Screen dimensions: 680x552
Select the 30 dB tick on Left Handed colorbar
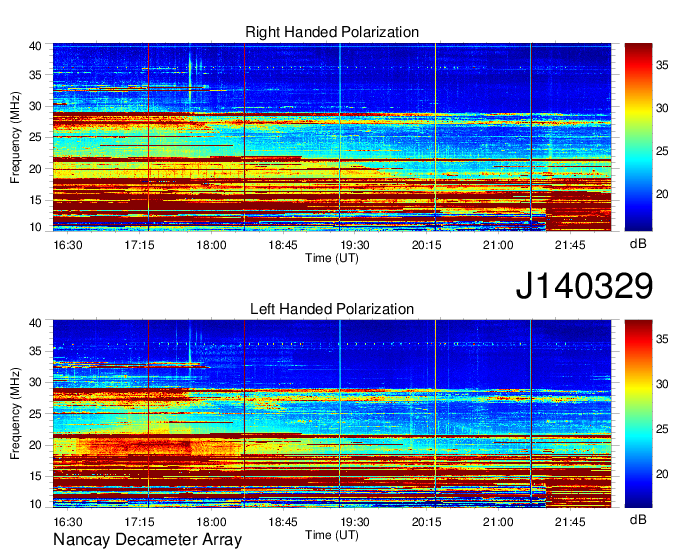[x=662, y=384]
